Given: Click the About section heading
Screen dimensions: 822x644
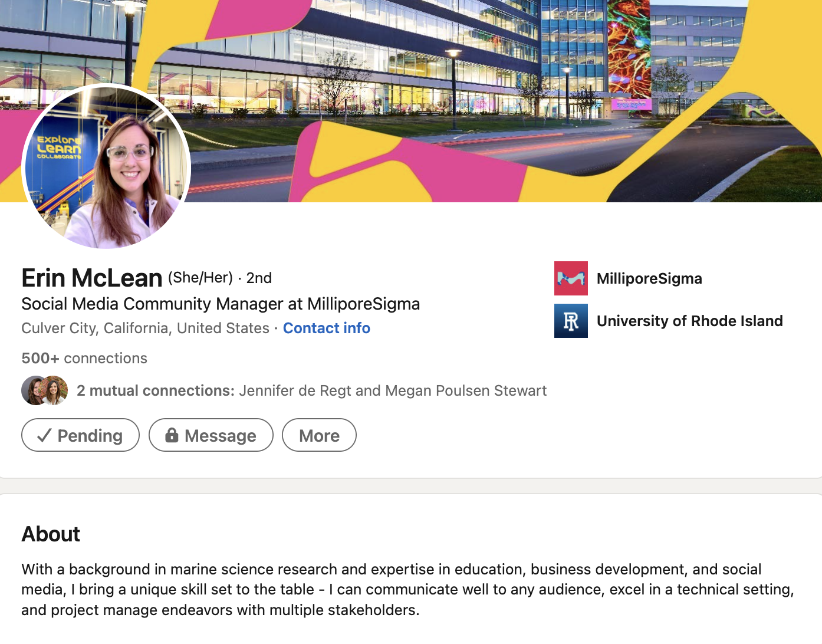Looking at the screenshot, I should (51, 534).
